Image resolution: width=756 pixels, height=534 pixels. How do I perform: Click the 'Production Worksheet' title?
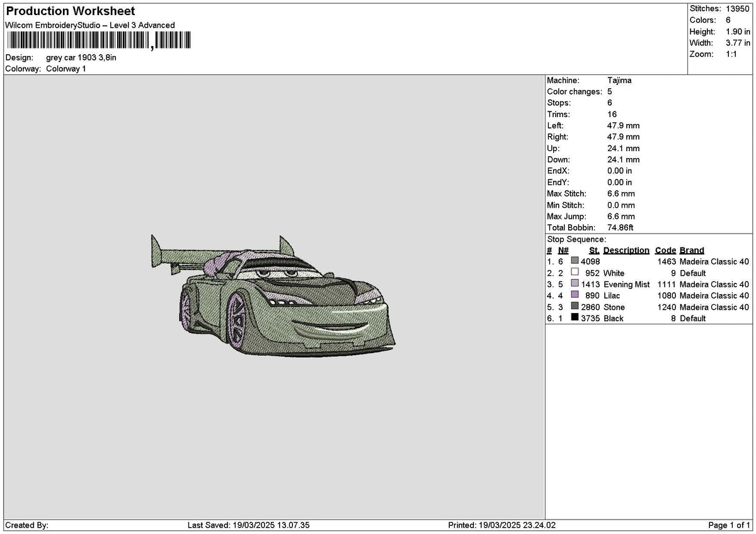70,11
